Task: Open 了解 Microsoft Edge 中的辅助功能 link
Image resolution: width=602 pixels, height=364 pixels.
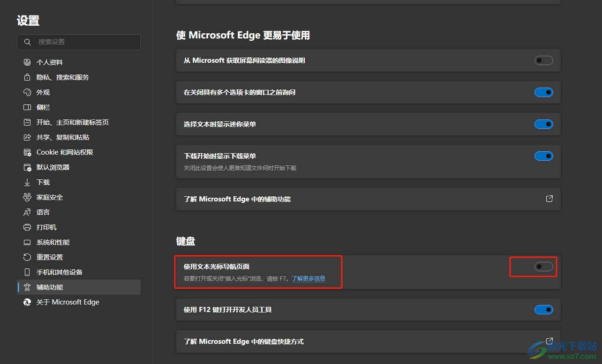Action: [x=369, y=199]
